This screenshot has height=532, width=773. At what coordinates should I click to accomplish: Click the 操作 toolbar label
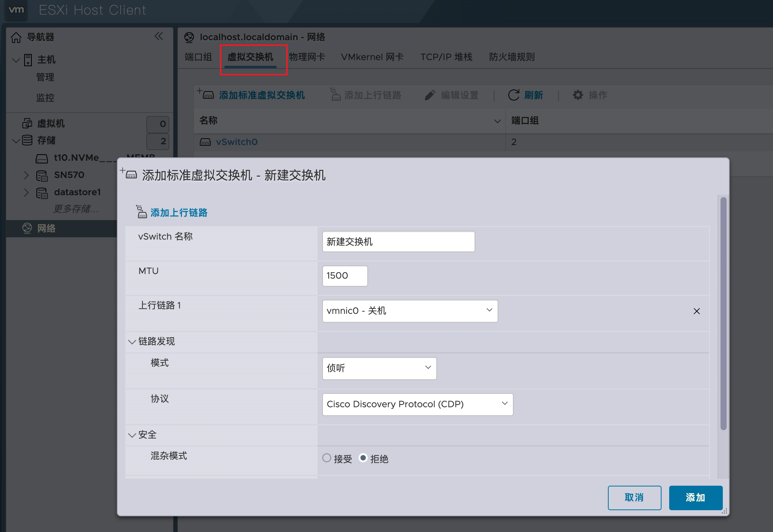(x=598, y=95)
